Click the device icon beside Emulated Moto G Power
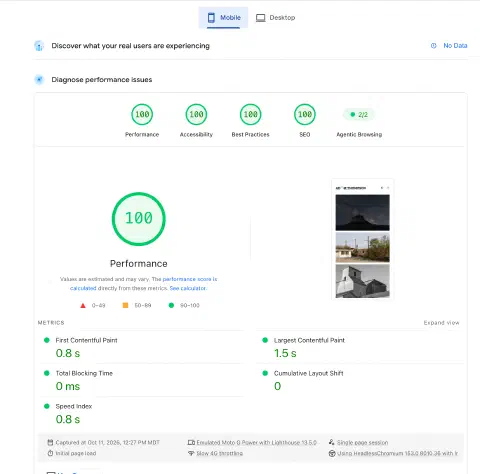 pos(191,443)
